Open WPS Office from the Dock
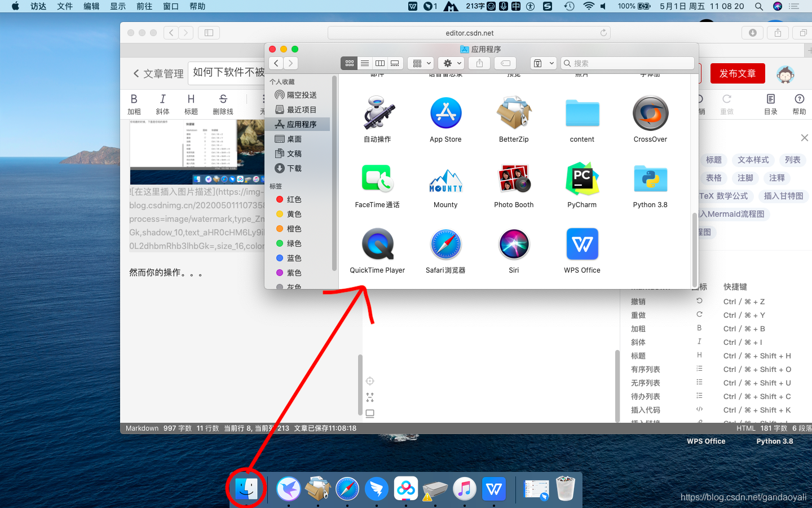Screen dimensions: 812x508 pos(494,489)
